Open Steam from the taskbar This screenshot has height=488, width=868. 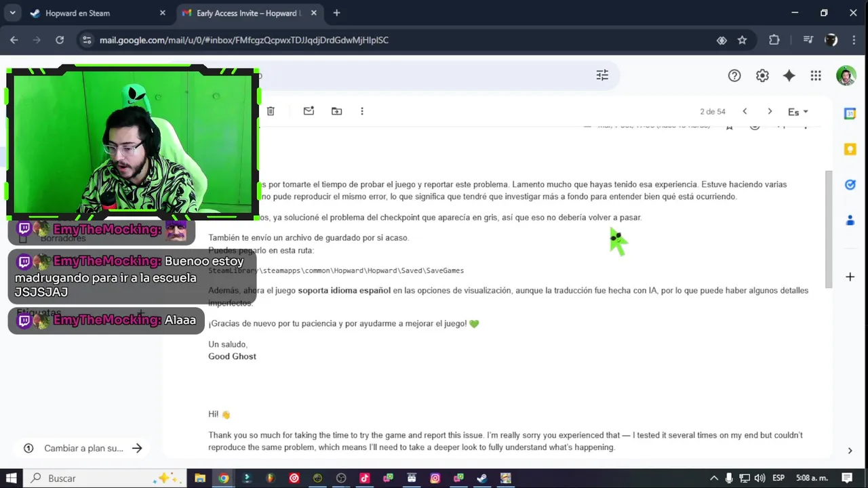coord(481,478)
